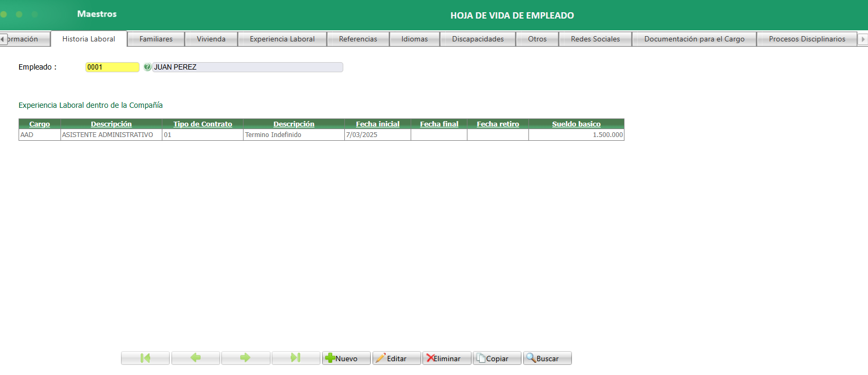
Task: Sort by Sueldo basico header
Action: point(577,124)
